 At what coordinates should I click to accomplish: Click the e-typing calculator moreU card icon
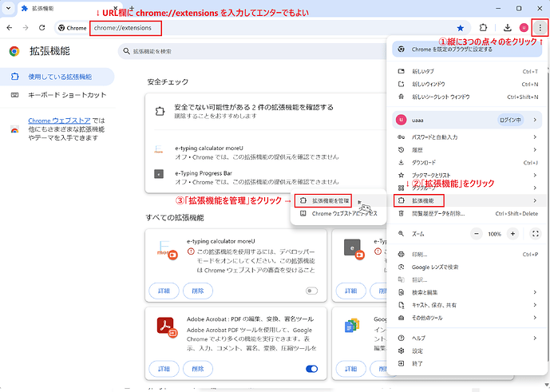[167, 249]
